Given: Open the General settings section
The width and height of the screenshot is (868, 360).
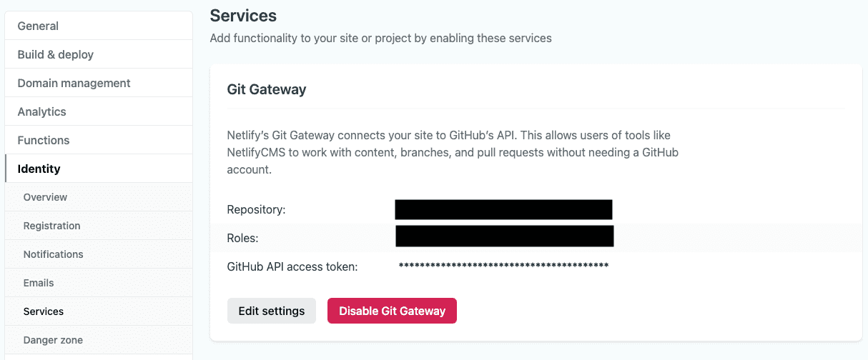Looking at the screenshot, I should [x=39, y=26].
